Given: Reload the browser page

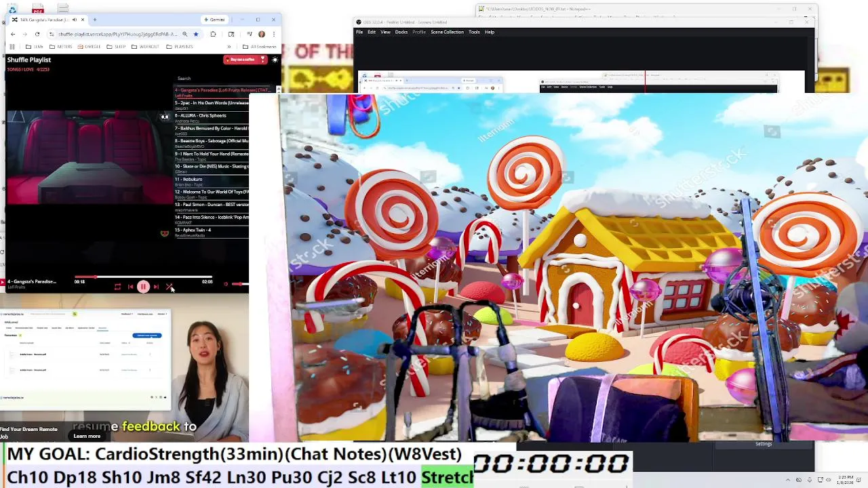Looking at the screenshot, I should pos(37,34).
